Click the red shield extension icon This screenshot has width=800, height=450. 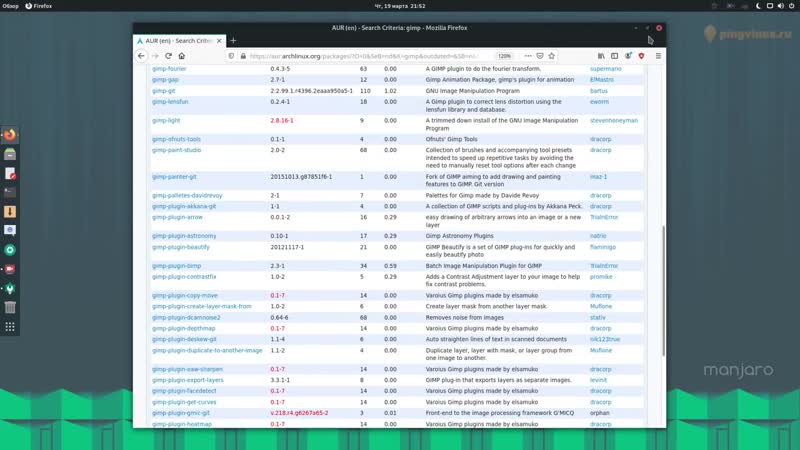pos(641,56)
